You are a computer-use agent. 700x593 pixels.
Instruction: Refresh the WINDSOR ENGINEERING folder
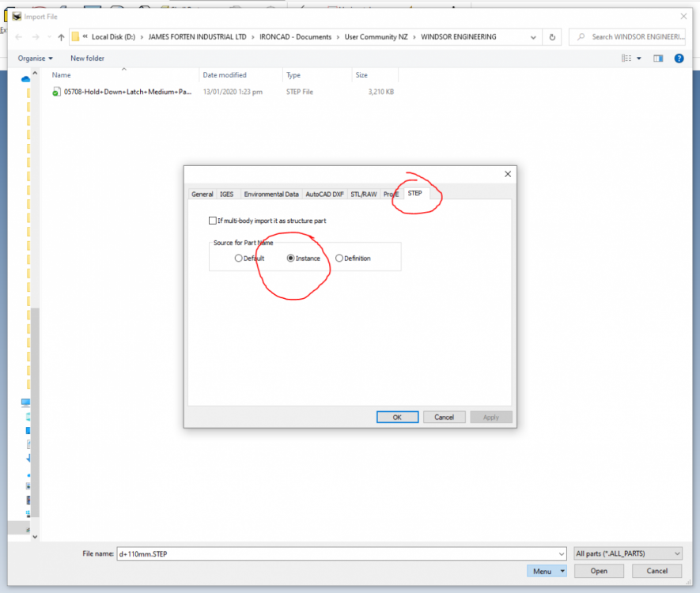[552, 37]
